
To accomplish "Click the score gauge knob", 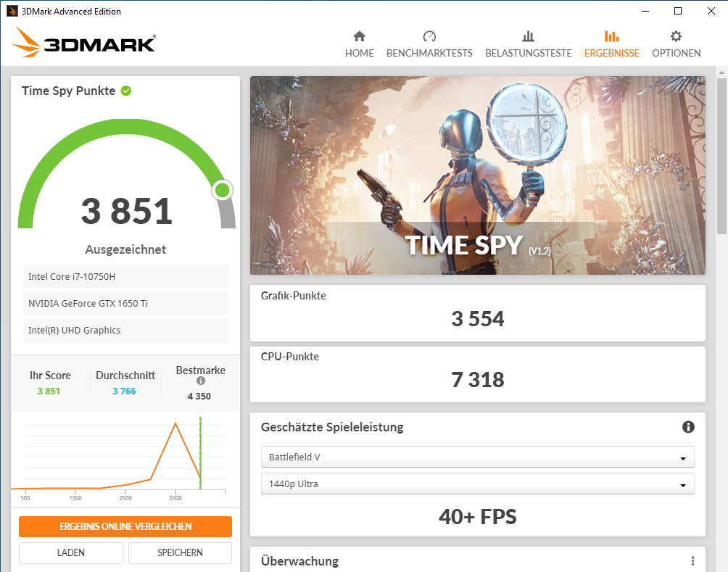I will (x=223, y=190).
